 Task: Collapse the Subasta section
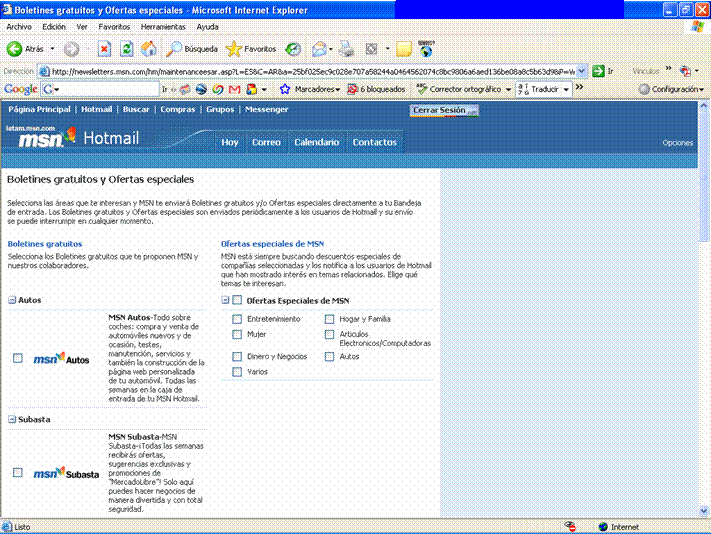[11, 420]
